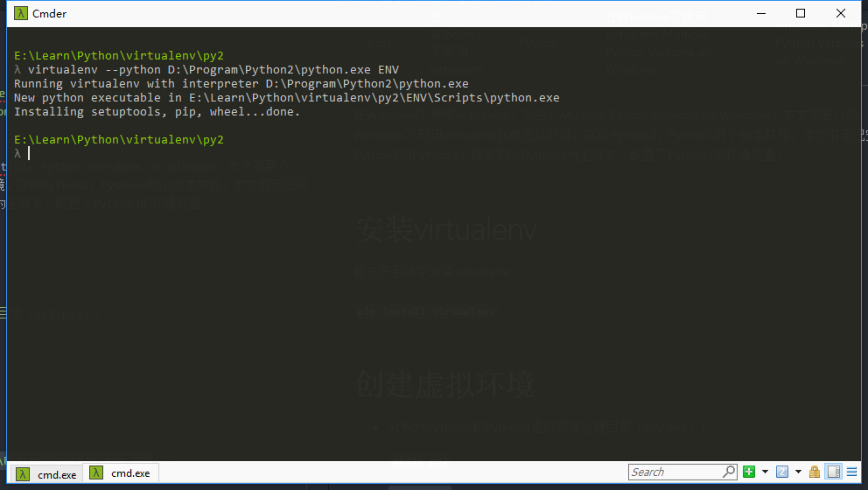The width and height of the screenshot is (868, 490).
Task: Click the Cmder lambda icon in title bar
Action: coord(21,13)
